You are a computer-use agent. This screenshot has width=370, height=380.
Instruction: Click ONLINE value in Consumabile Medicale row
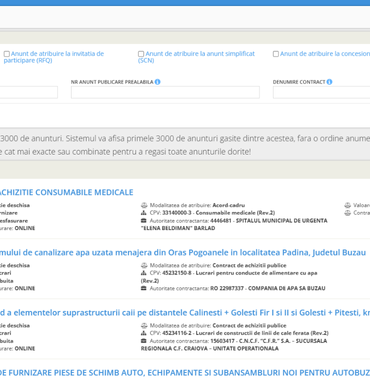[x=25, y=228]
